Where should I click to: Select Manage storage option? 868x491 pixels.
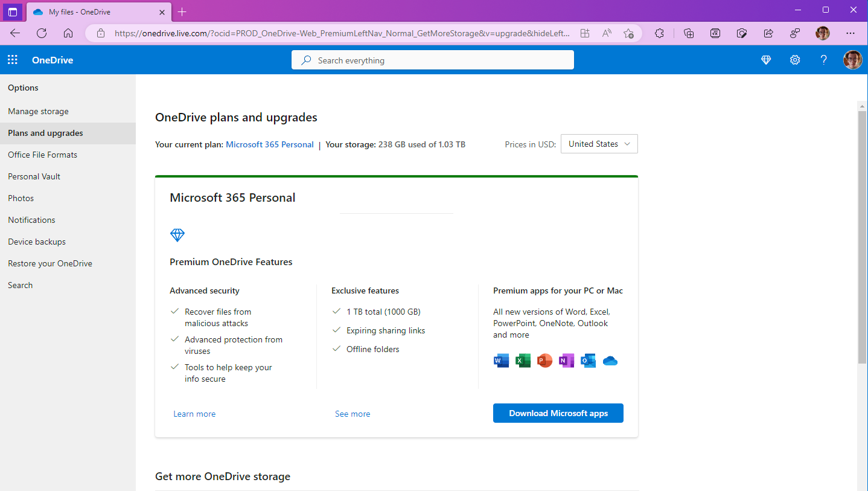tap(68, 111)
